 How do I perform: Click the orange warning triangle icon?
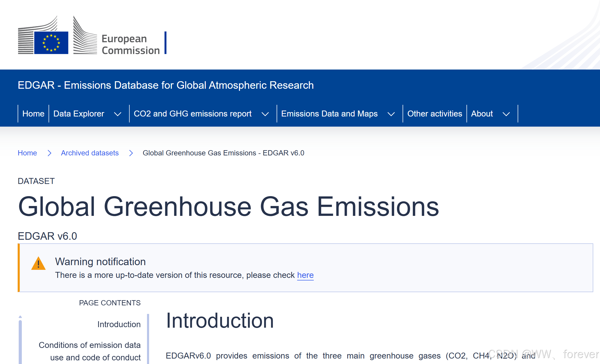(x=38, y=264)
